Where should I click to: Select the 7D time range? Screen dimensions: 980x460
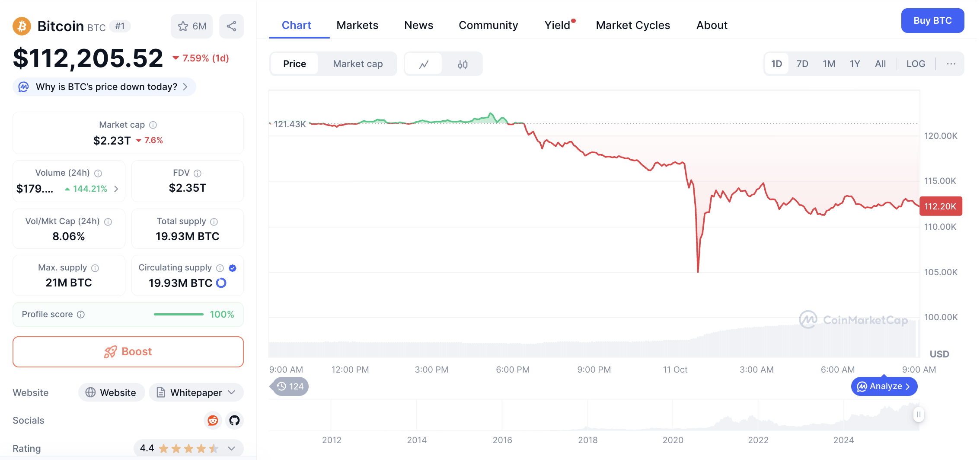[802, 64]
